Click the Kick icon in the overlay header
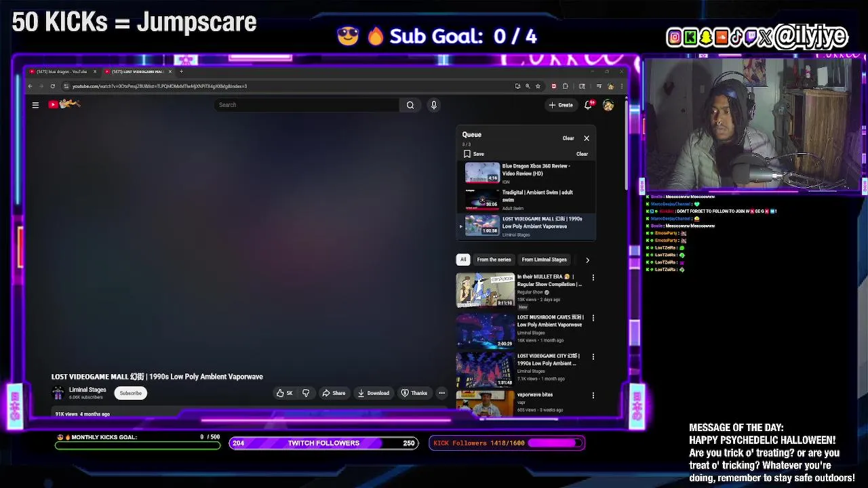 690,38
